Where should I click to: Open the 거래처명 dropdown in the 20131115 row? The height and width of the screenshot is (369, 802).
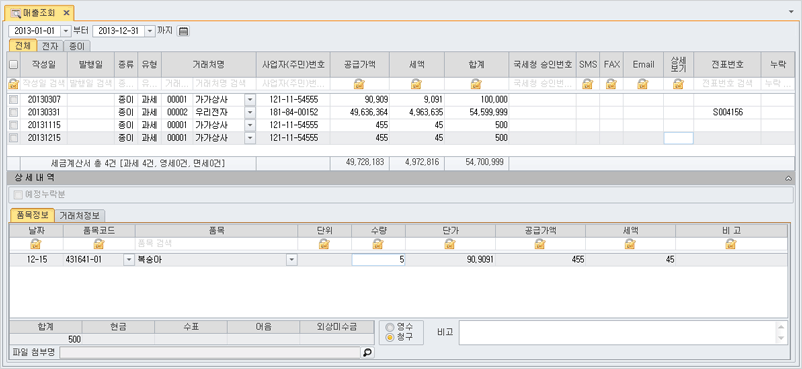point(250,125)
